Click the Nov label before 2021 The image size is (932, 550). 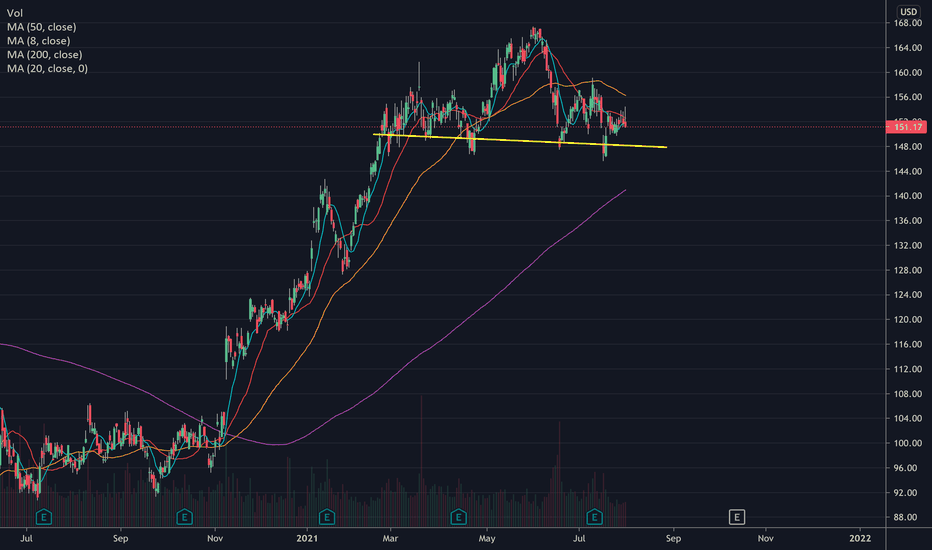pos(215,539)
